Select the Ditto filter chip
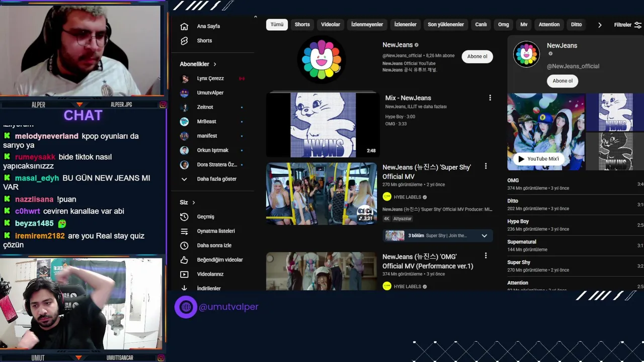The width and height of the screenshot is (644, 362). pos(577,25)
